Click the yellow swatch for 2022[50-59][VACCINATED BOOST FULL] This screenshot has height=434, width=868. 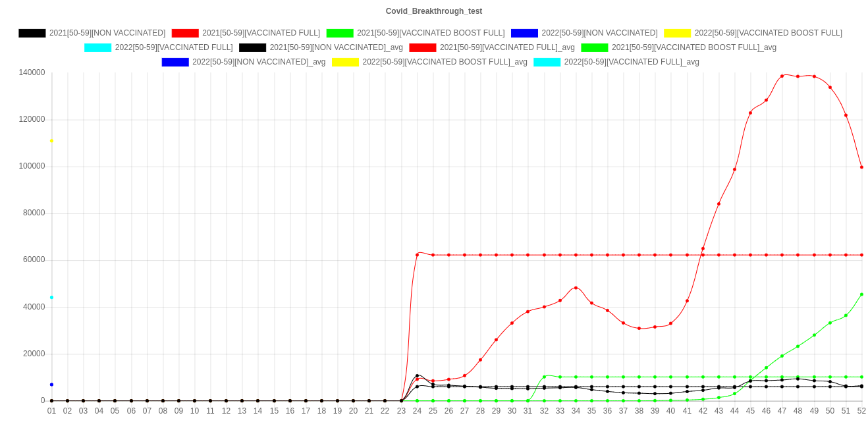(677, 33)
